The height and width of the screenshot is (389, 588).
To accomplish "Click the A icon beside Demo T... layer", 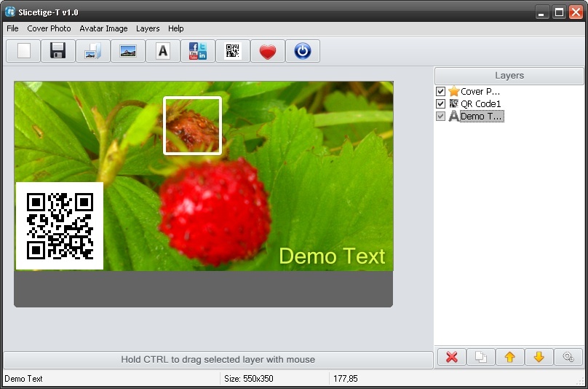I will (454, 116).
